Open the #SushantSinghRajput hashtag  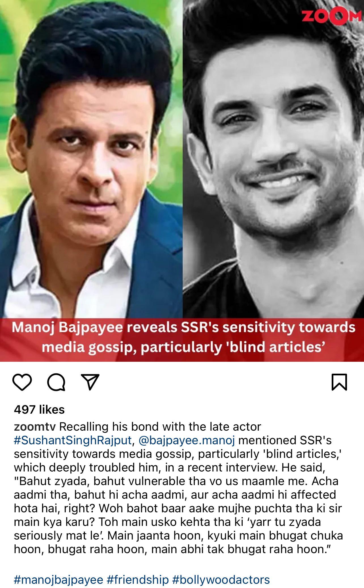coord(73,440)
